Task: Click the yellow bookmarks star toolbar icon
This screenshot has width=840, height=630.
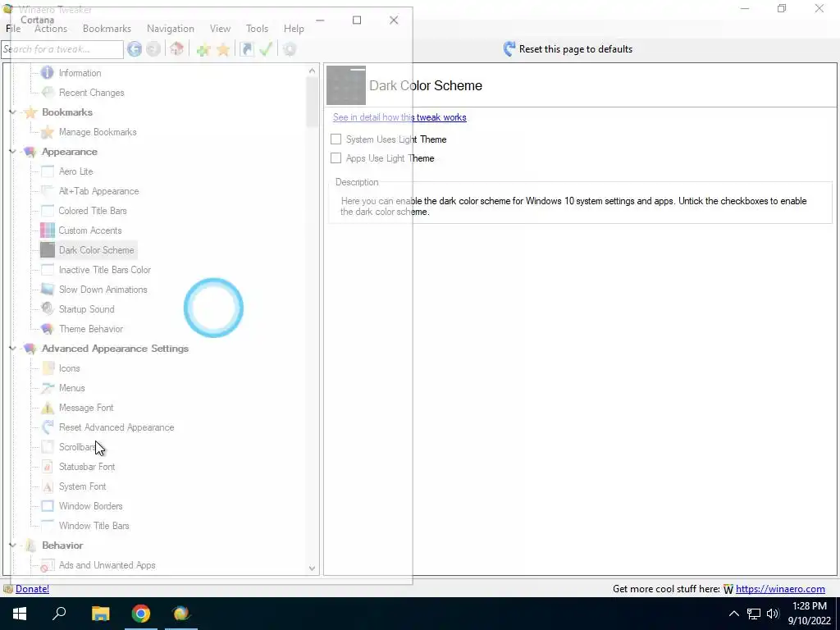Action: pyautogui.click(x=223, y=49)
